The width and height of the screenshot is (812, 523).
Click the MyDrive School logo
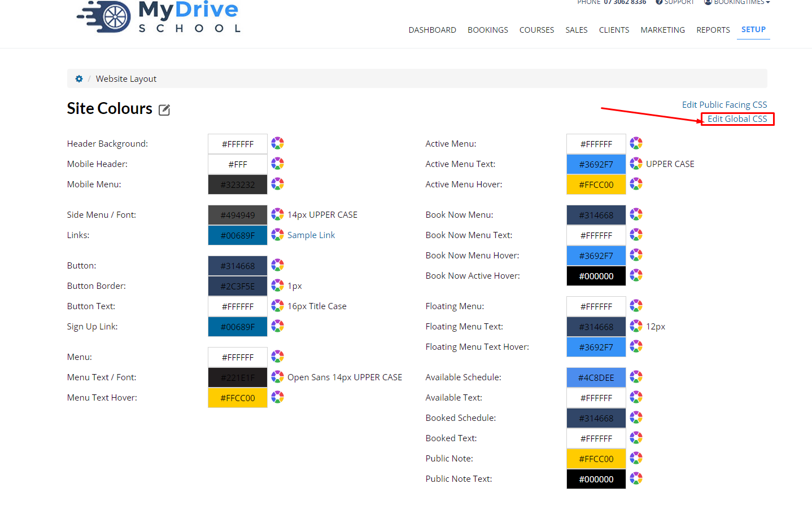click(158, 16)
